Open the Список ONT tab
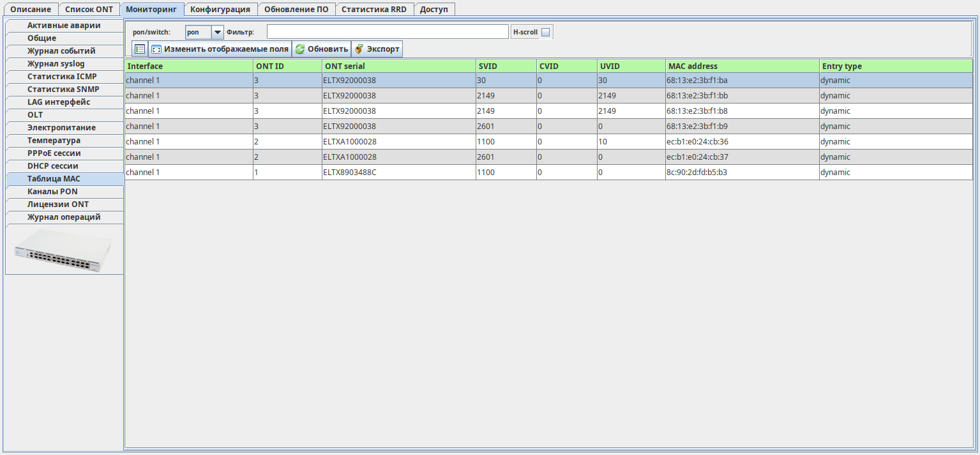Viewport: 980px width, 455px height. tap(89, 10)
